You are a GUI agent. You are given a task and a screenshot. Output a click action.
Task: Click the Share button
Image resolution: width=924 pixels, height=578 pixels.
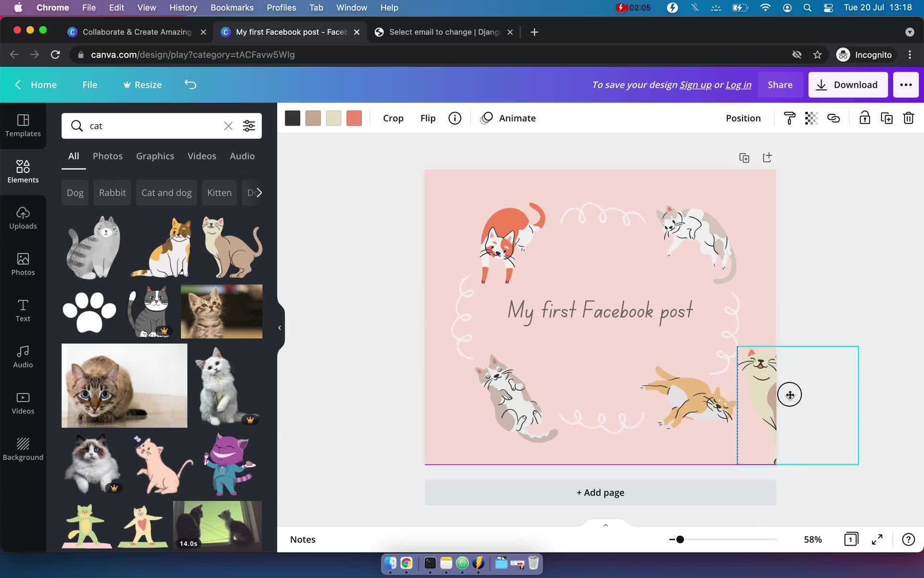pyautogui.click(x=780, y=85)
